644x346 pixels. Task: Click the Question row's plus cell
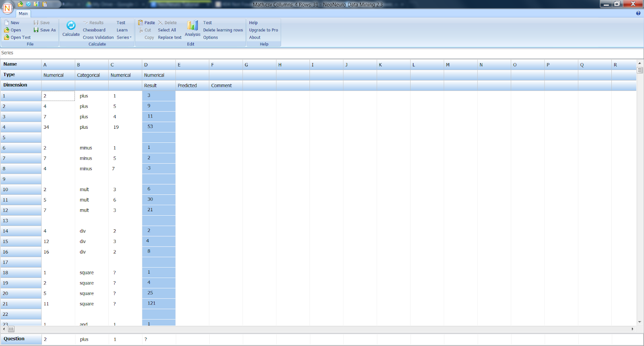pos(92,339)
